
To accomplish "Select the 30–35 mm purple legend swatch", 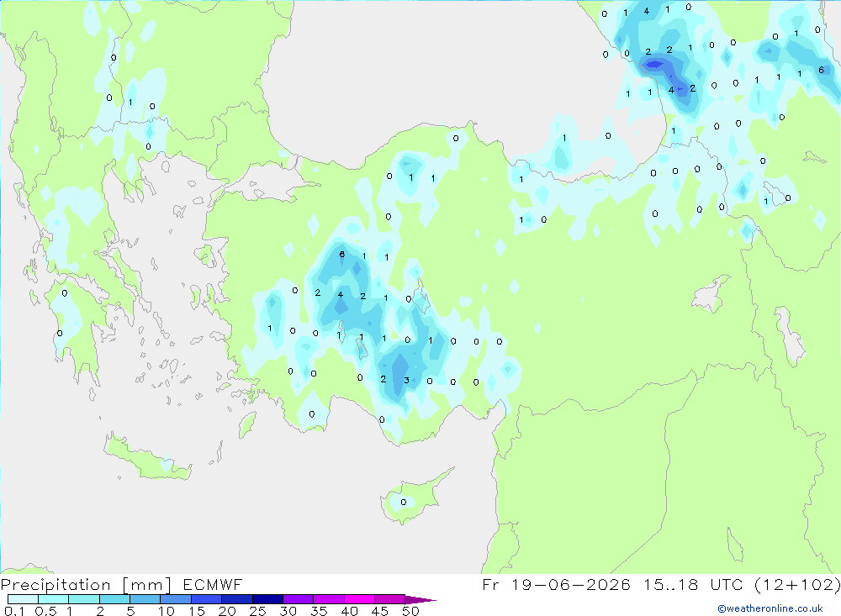I will 299,599.
